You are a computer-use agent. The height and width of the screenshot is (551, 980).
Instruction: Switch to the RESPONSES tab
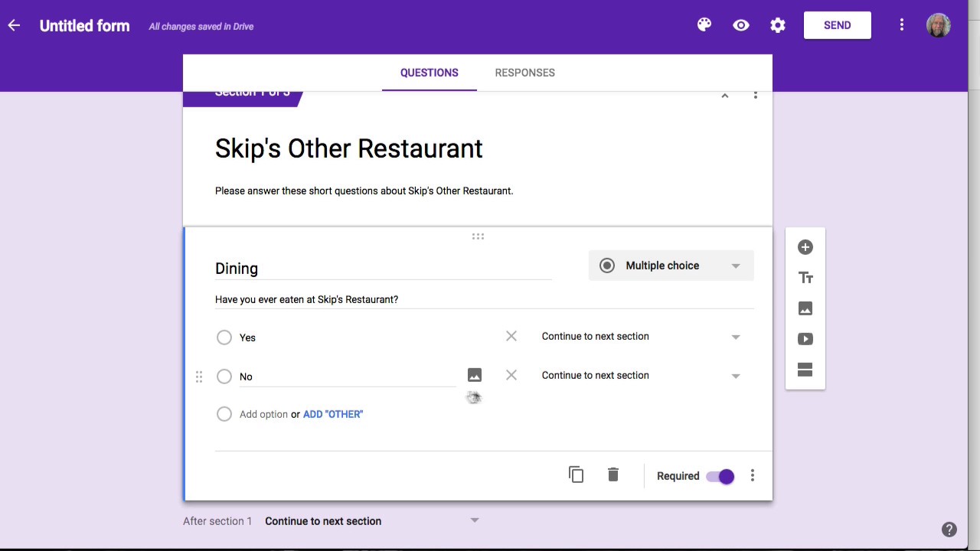coord(525,73)
